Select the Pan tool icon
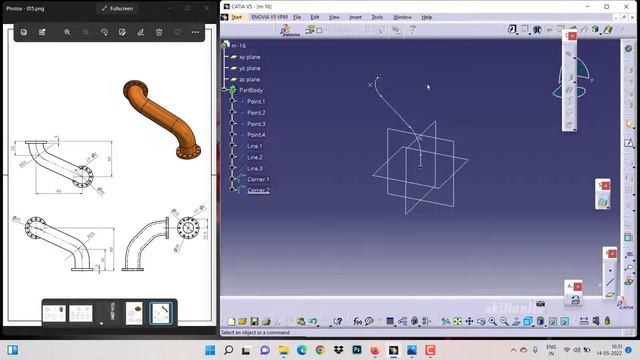 [469, 322]
